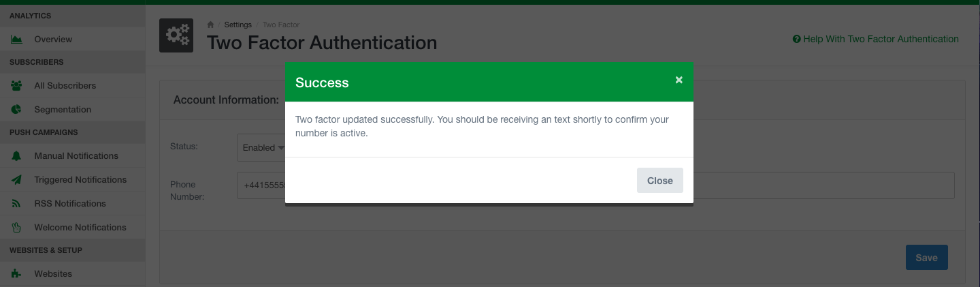Viewport: 980px width, 287px height.
Task: Click the Triggered Notifications paper plane icon
Action: click(x=16, y=180)
